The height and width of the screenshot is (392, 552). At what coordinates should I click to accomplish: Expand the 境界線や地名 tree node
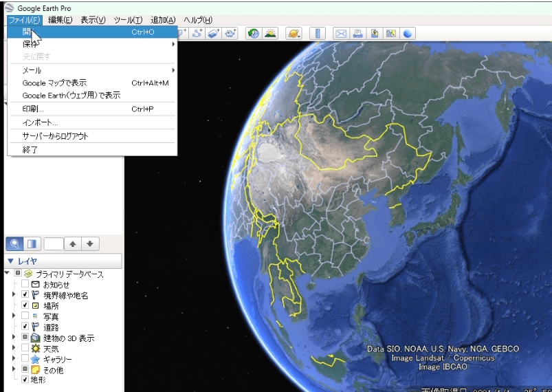click(13, 295)
